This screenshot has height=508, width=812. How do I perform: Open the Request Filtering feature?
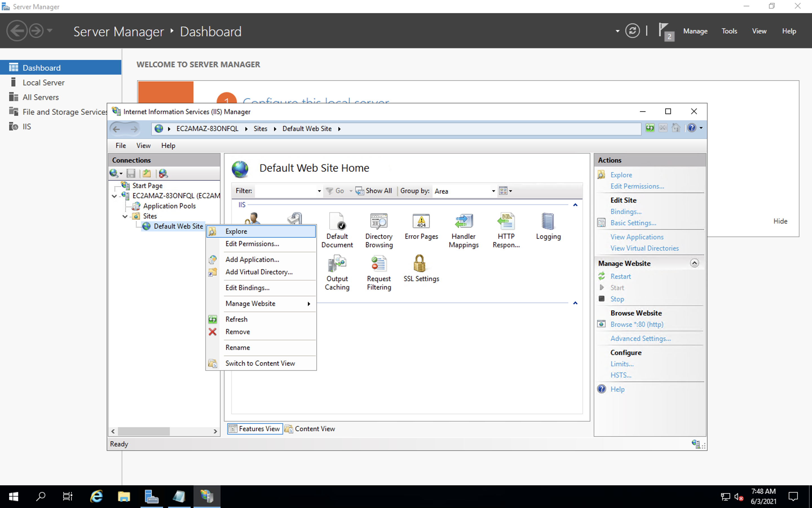[x=379, y=272]
